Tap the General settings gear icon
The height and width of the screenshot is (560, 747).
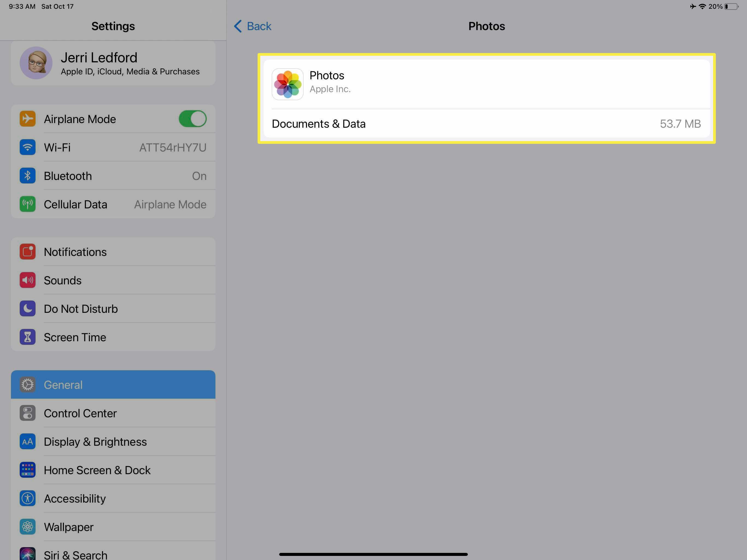coord(28,385)
